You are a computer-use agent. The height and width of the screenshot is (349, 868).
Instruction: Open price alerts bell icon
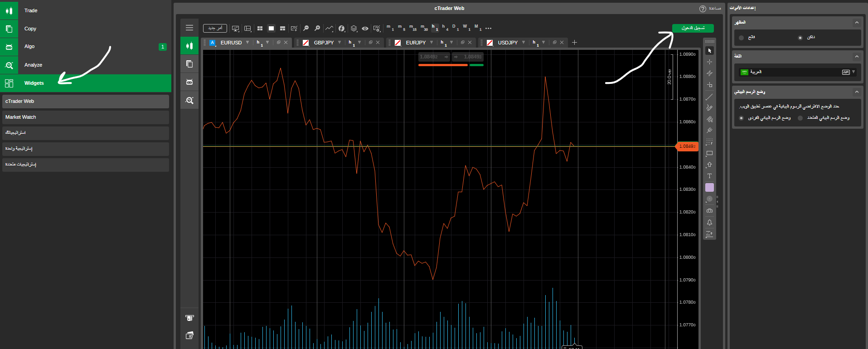coord(709,223)
